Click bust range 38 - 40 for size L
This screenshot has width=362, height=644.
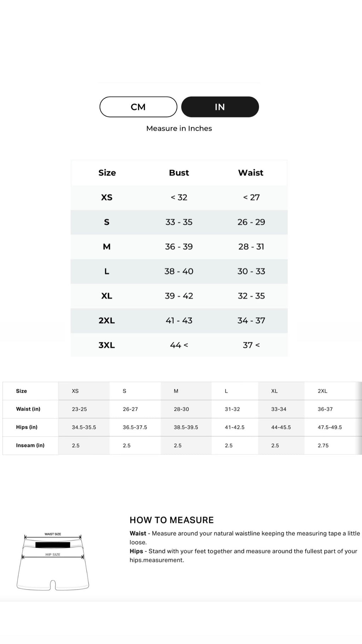[x=179, y=271]
